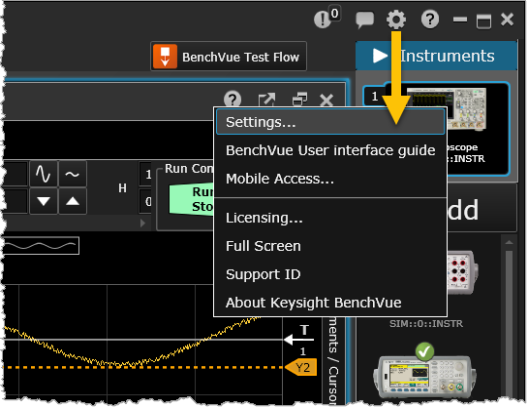The height and width of the screenshot is (408, 528).
Task: Click the SIM::0::INSTR label
Action: click(426, 324)
